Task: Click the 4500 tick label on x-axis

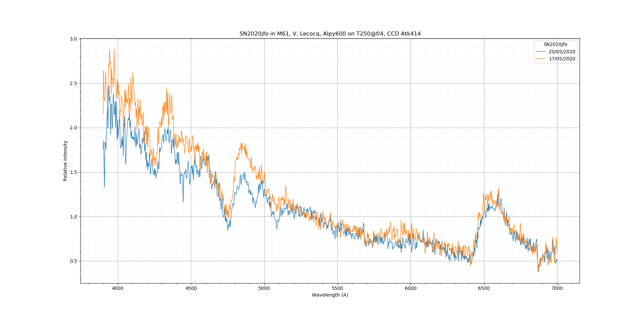Action: [191, 288]
